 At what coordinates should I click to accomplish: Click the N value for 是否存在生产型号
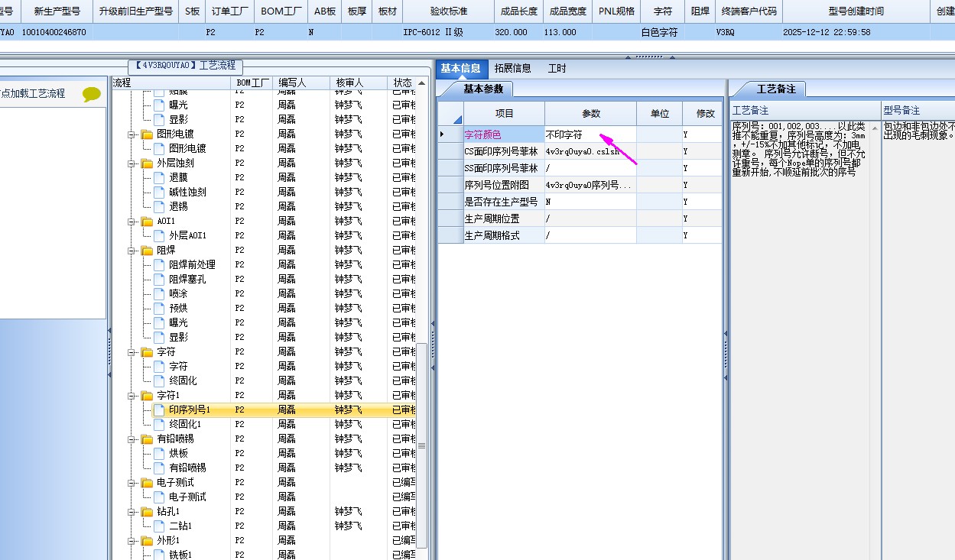point(590,202)
